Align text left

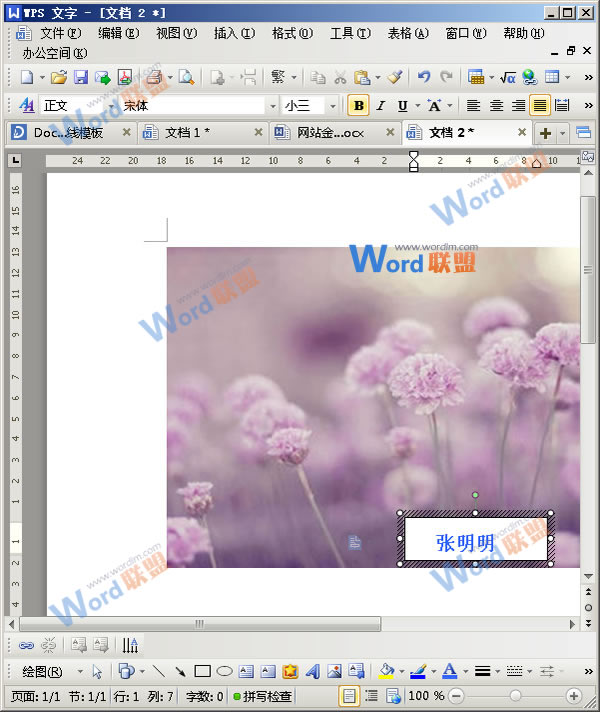coord(473,106)
